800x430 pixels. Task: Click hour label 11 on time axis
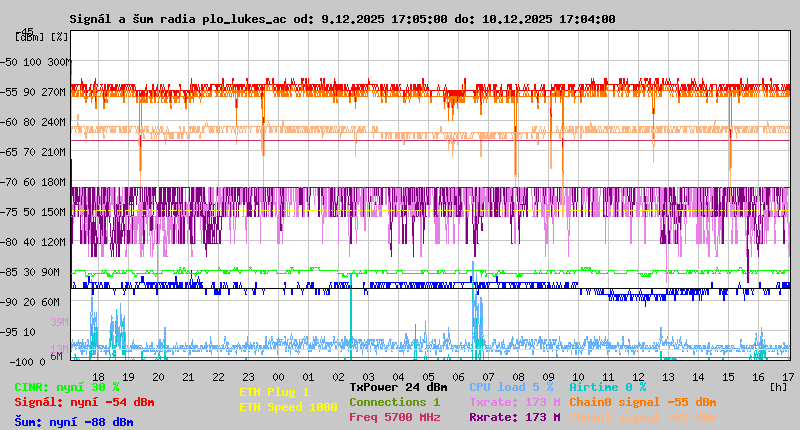(608, 377)
